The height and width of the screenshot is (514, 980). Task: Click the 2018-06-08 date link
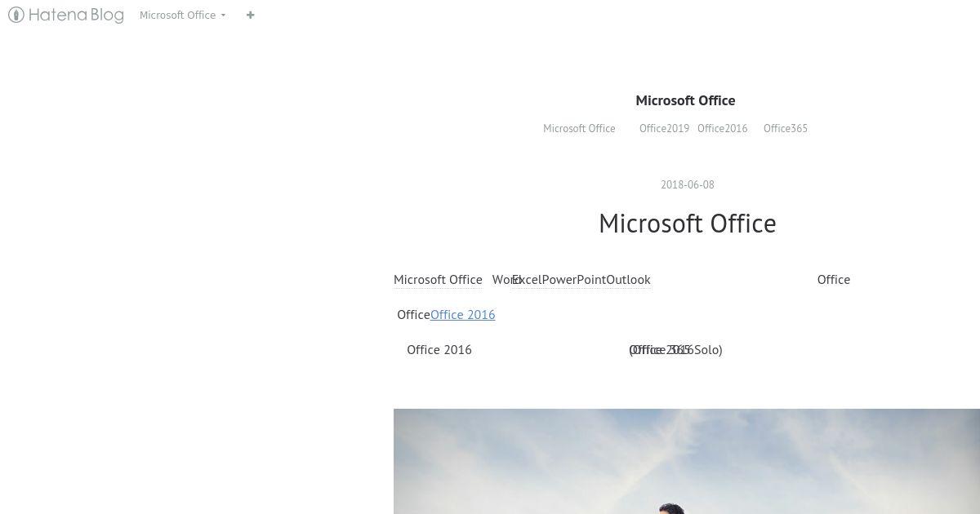click(688, 184)
